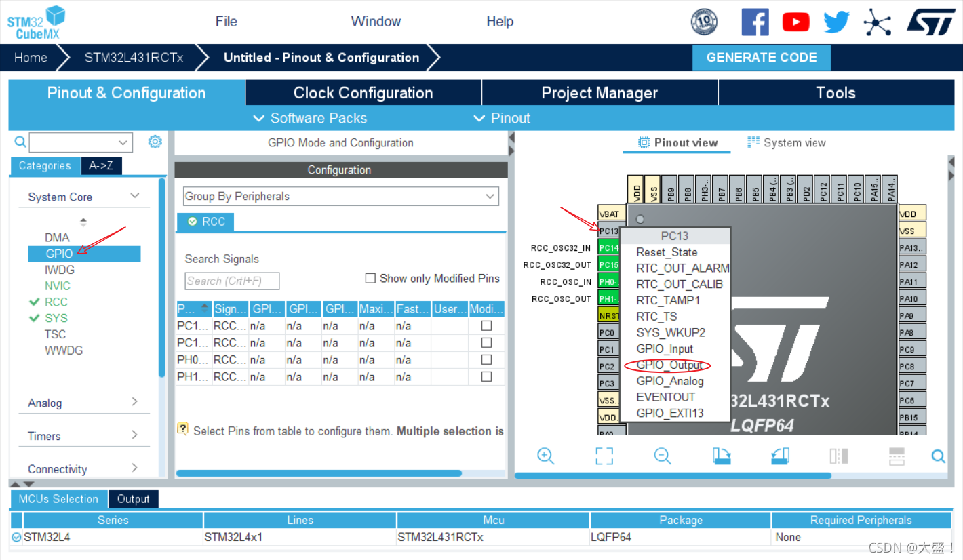Click the ST community network icon

point(877,22)
